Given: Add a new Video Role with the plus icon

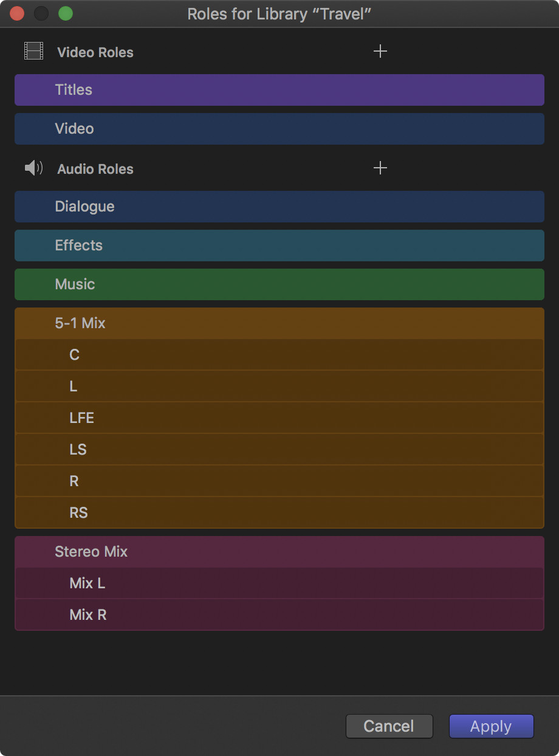Looking at the screenshot, I should click(380, 52).
